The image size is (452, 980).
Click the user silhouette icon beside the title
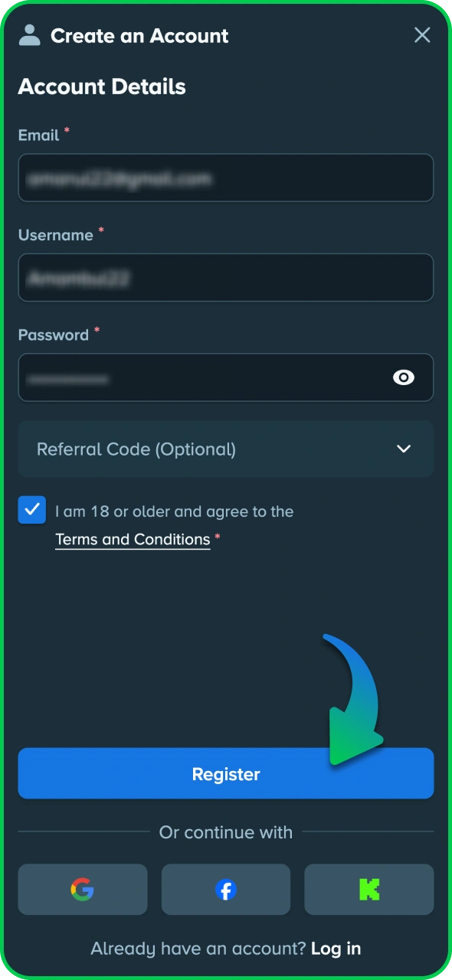pos(30,35)
